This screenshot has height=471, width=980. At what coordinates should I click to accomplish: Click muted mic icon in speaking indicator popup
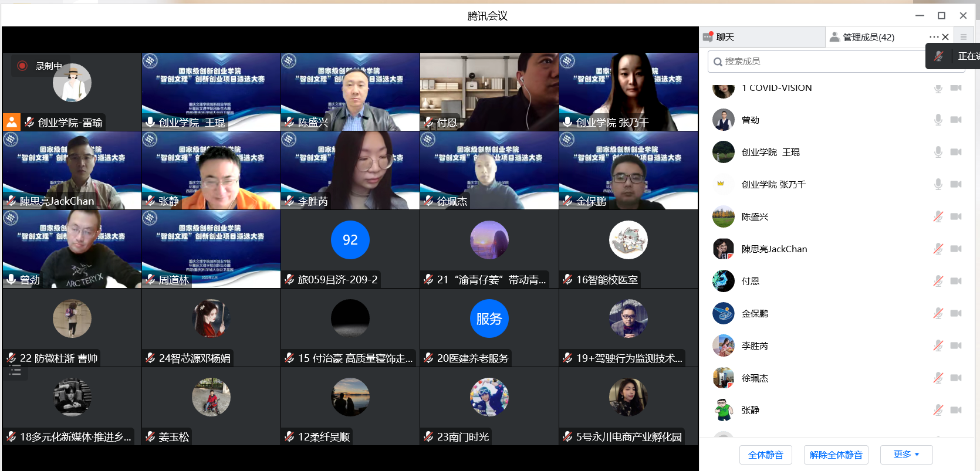(939, 56)
